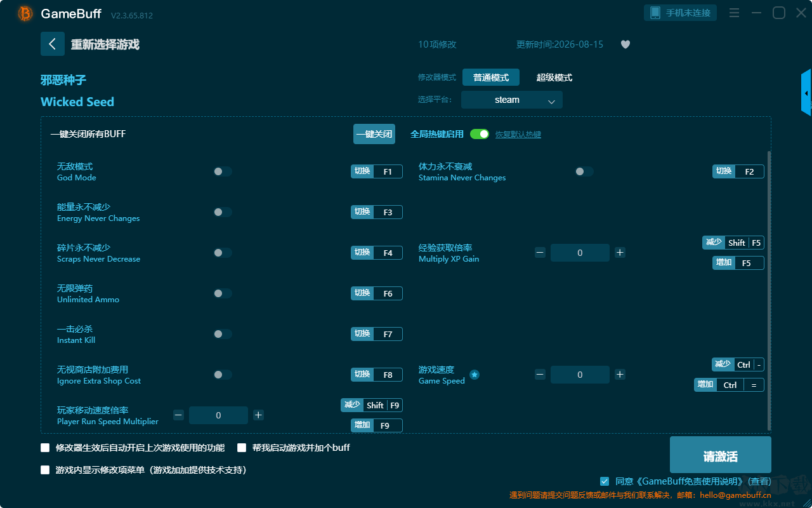Image resolution: width=812 pixels, height=508 pixels.
Task: Activate Instant Kill toggle
Action: [223, 334]
